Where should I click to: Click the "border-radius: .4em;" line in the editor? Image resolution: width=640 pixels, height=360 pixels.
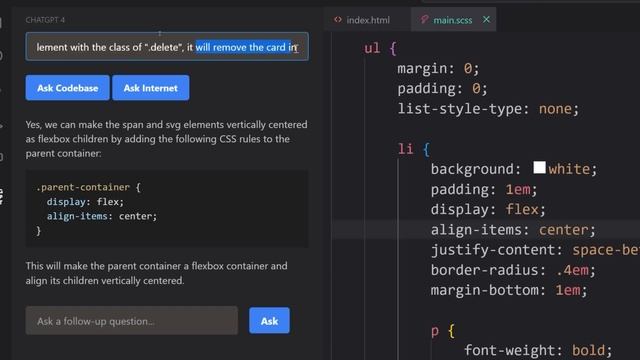(x=513, y=270)
